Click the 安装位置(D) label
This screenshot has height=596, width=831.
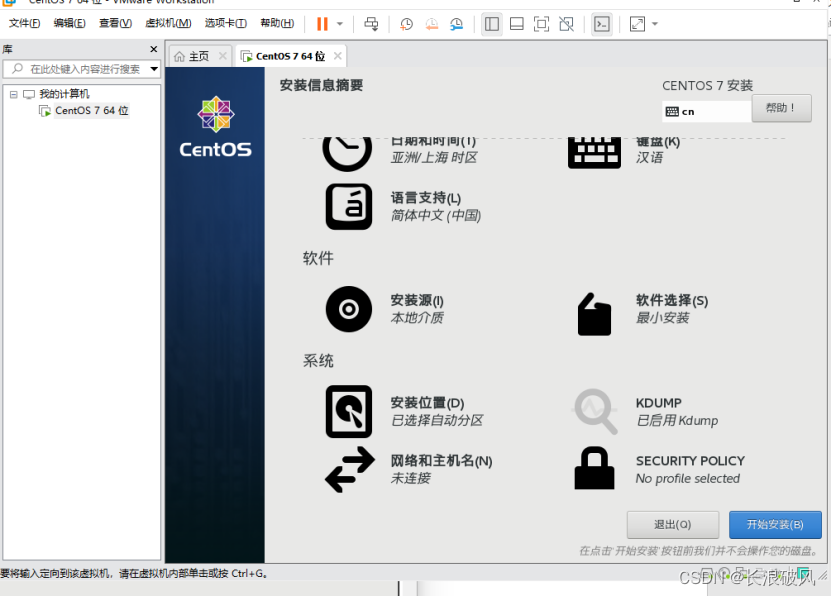coord(427,403)
